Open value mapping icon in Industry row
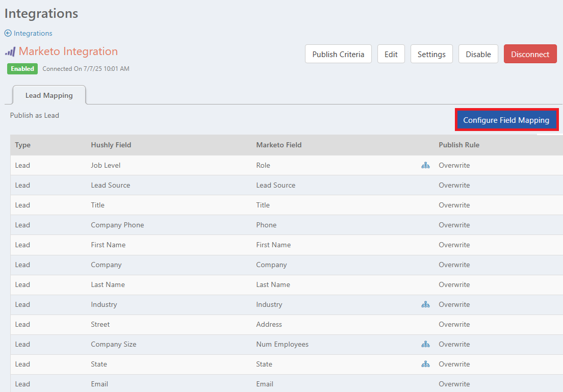The height and width of the screenshot is (392, 563). coord(425,305)
